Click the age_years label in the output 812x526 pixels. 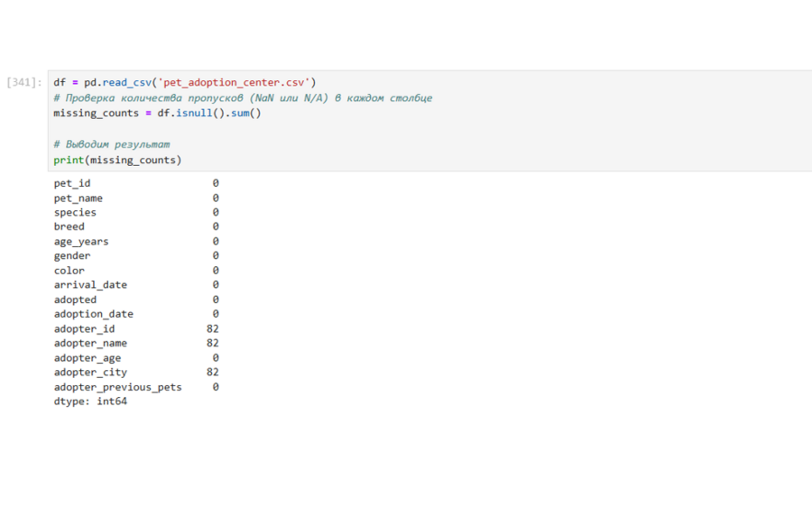[x=81, y=241]
